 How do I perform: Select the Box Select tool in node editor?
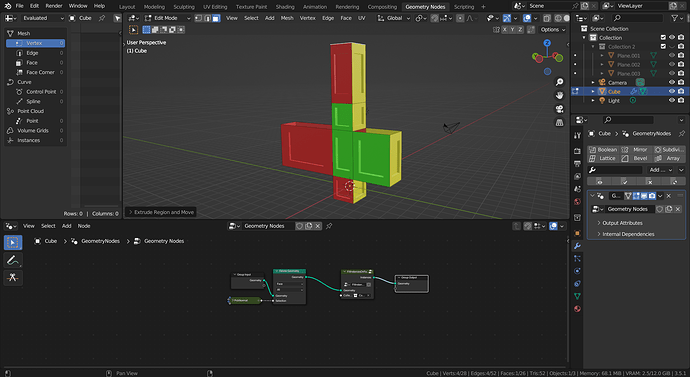13,242
